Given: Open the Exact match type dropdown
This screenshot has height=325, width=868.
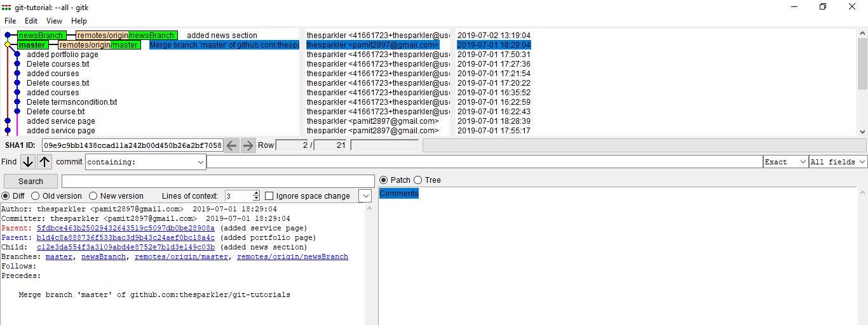Looking at the screenshot, I should 785,162.
